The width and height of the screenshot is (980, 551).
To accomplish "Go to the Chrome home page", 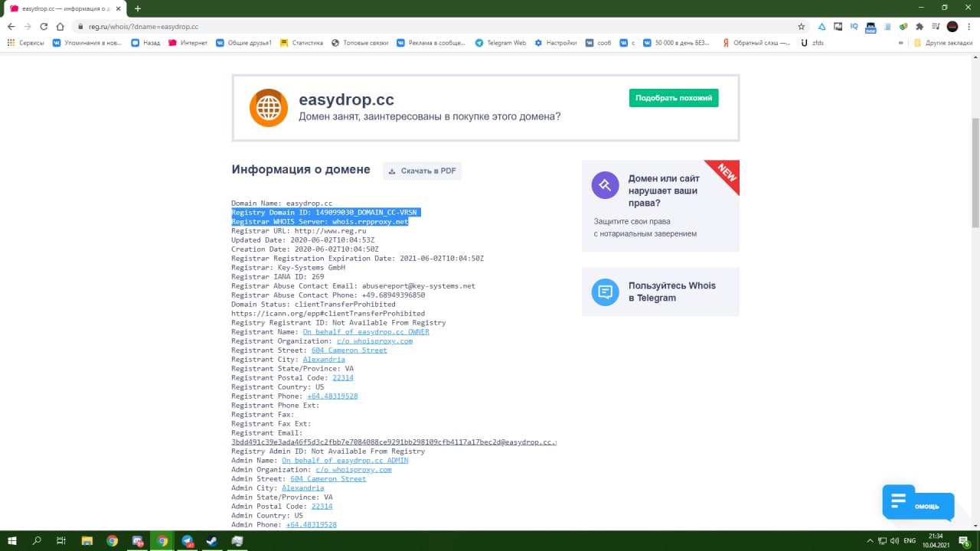I will [60, 26].
